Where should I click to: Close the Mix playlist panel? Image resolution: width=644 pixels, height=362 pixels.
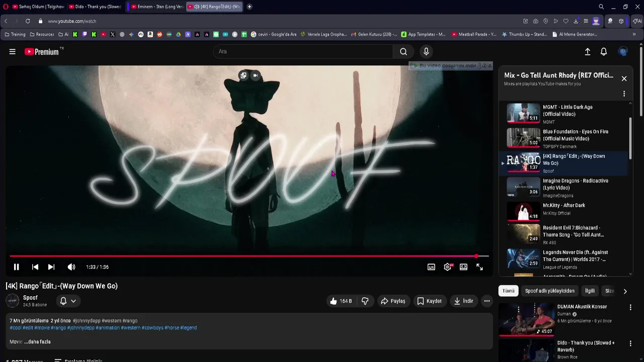pos(624,78)
